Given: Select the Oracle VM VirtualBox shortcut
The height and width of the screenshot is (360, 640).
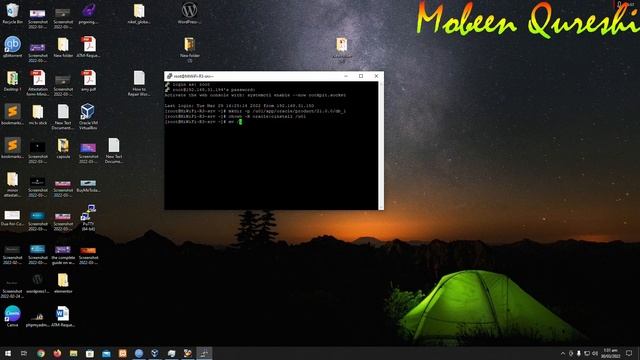Looking at the screenshot, I should point(88,116).
